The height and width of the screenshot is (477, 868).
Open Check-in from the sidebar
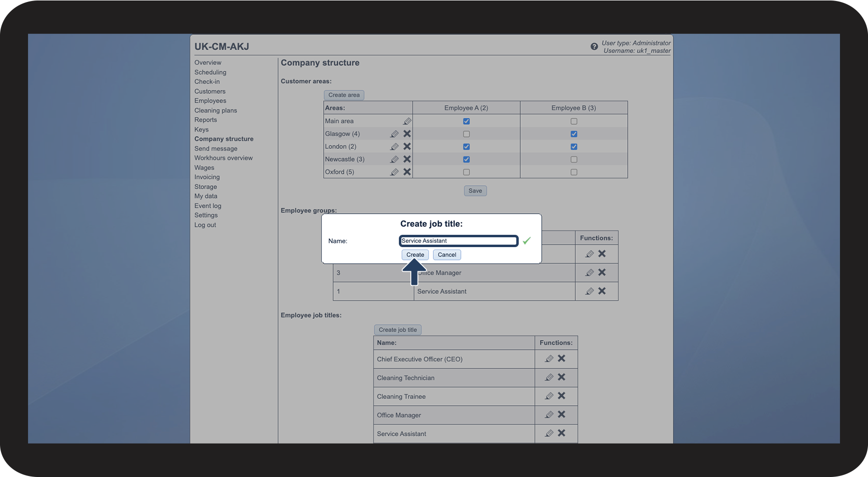click(x=207, y=82)
